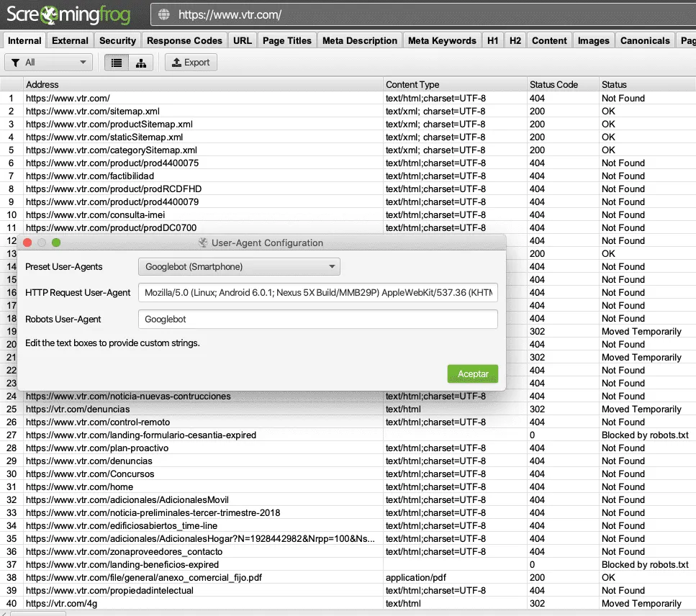Open the Images tab
This screenshot has height=616, width=696.
[x=594, y=40]
